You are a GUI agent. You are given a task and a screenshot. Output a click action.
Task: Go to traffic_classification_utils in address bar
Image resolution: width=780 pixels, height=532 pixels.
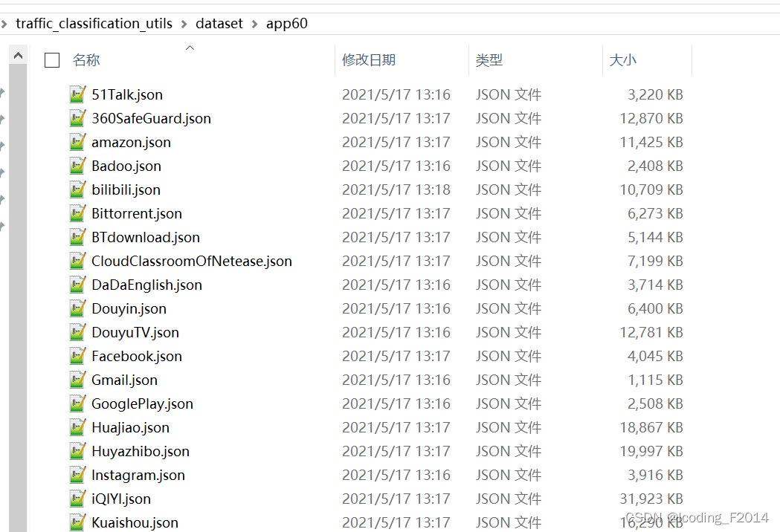(x=94, y=23)
